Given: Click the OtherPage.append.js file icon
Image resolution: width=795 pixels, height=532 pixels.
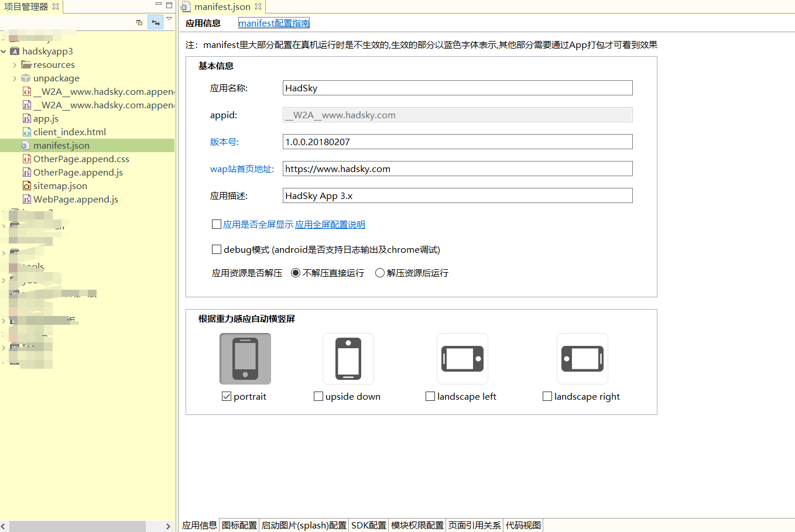Looking at the screenshot, I should [x=26, y=173].
